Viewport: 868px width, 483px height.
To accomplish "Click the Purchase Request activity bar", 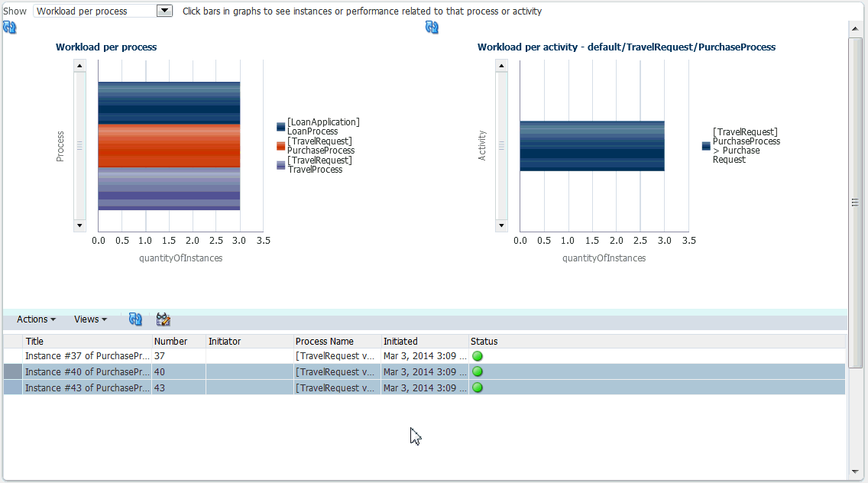I will [x=591, y=146].
